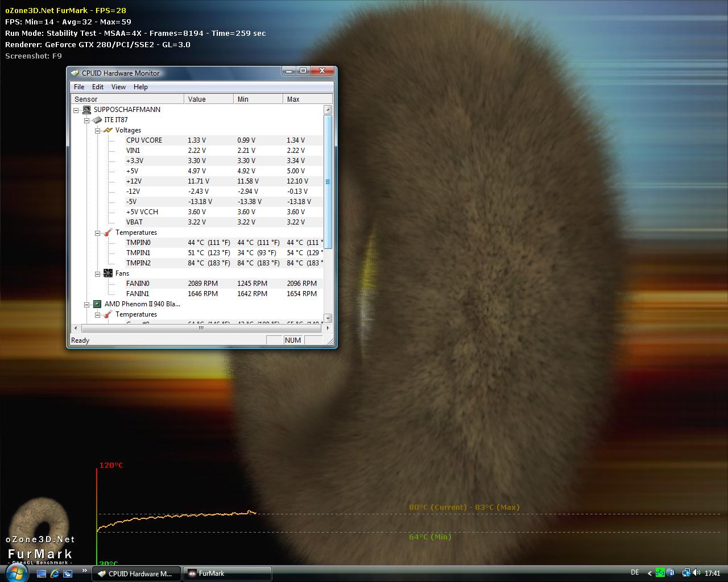The width and height of the screenshot is (728, 582).
Task: Click the -13.38 V minimum value
Action: pyautogui.click(x=250, y=202)
